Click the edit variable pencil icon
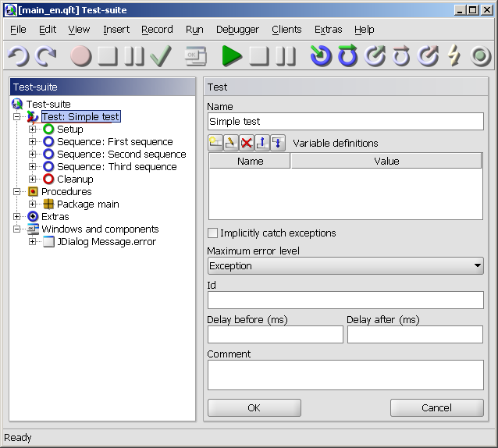 (x=231, y=143)
